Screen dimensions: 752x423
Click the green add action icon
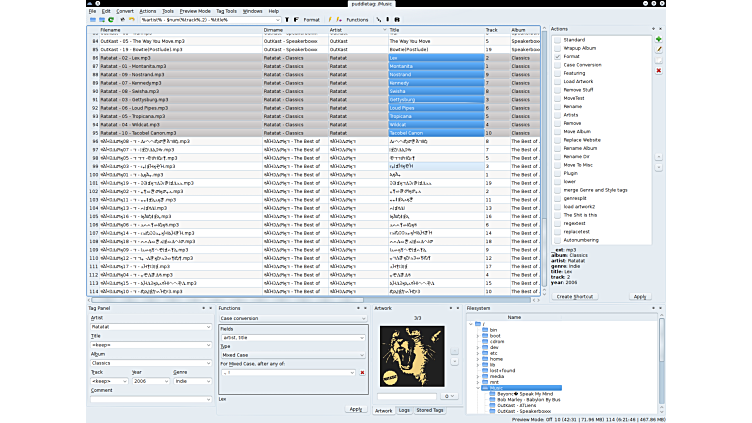click(x=659, y=39)
